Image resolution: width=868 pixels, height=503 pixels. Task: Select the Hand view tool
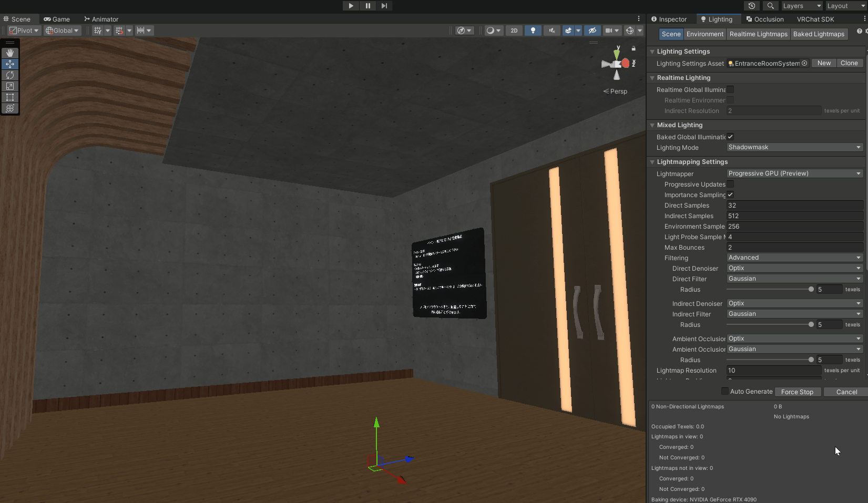[x=10, y=53]
